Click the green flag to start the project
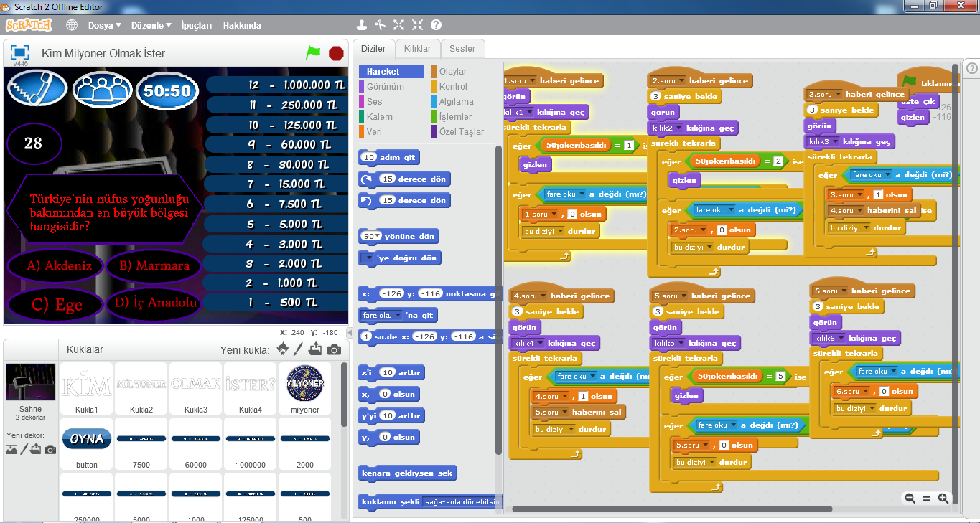 (313, 52)
